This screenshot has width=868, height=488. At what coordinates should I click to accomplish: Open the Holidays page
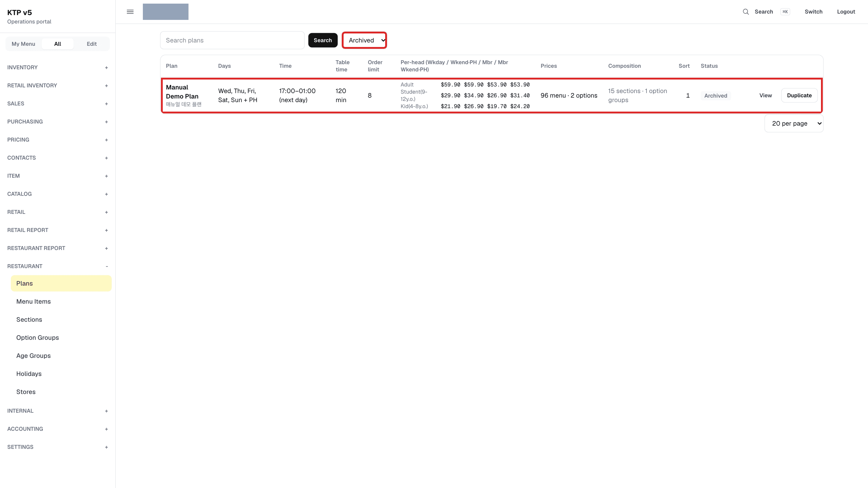point(61,374)
